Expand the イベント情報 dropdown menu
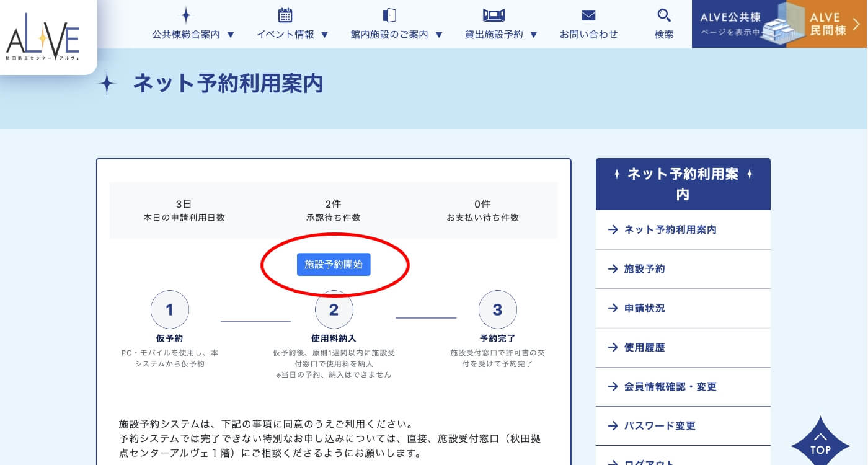The height and width of the screenshot is (465, 868). [x=292, y=35]
